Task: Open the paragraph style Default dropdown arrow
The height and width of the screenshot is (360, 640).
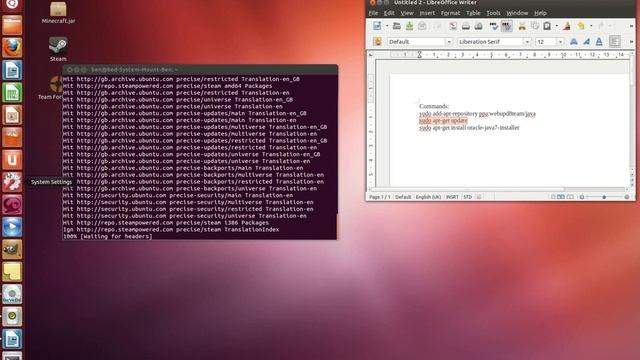Action: [x=449, y=42]
